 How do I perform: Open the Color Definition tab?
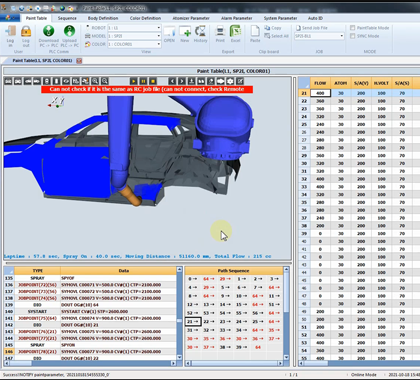pos(145,18)
